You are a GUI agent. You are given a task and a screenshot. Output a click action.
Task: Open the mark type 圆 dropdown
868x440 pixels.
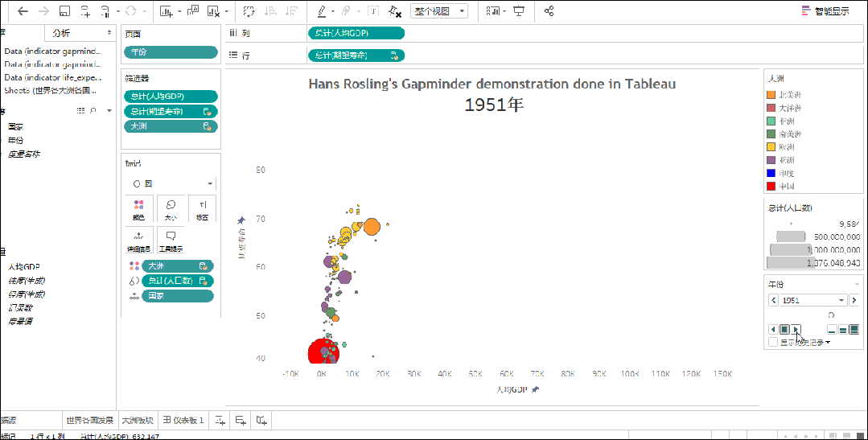[171, 183]
